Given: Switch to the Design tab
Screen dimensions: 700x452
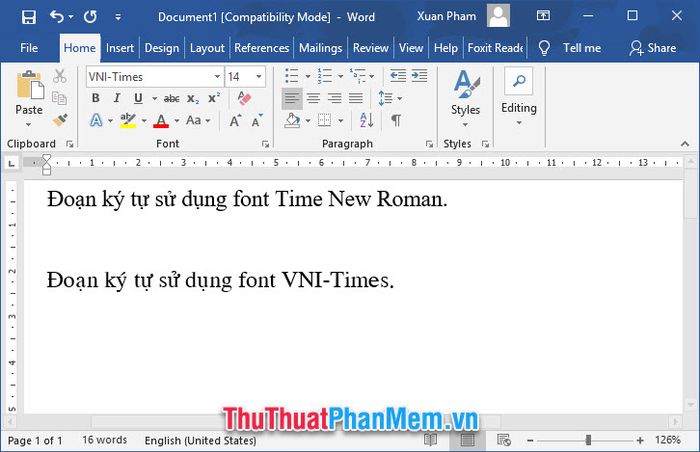Looking at the screenshot, I should (x=162, y=48).
